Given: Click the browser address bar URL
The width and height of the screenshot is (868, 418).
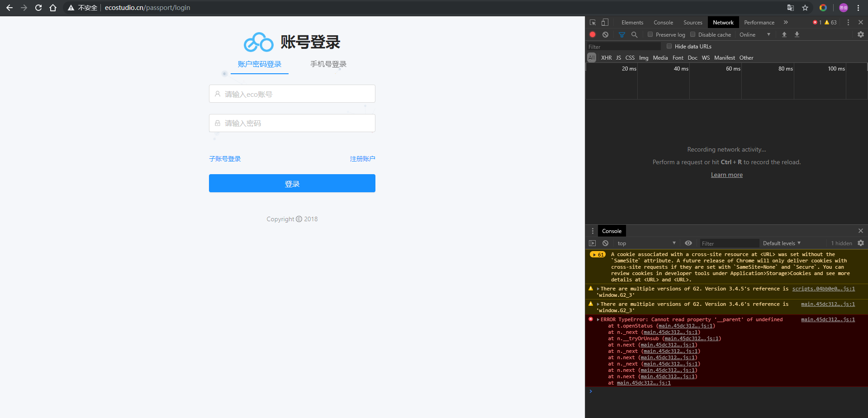Looking at the screenshot, I should [147, 8].
